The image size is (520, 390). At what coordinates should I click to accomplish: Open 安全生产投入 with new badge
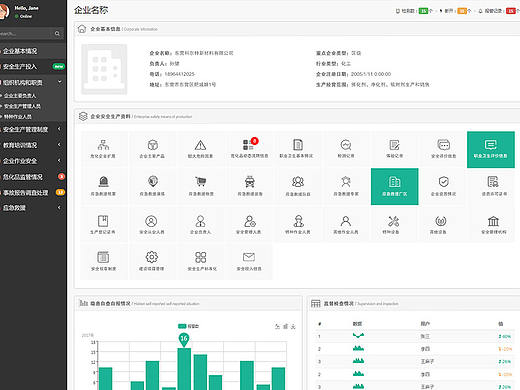pyautogui.click(x=33, y=67)
